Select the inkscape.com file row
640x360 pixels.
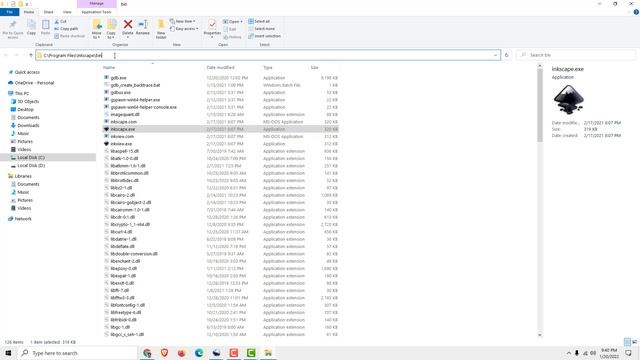220,122
